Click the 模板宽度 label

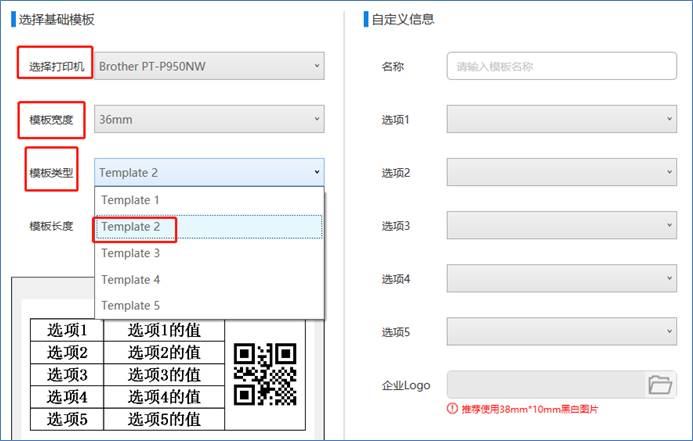(51, 120)
